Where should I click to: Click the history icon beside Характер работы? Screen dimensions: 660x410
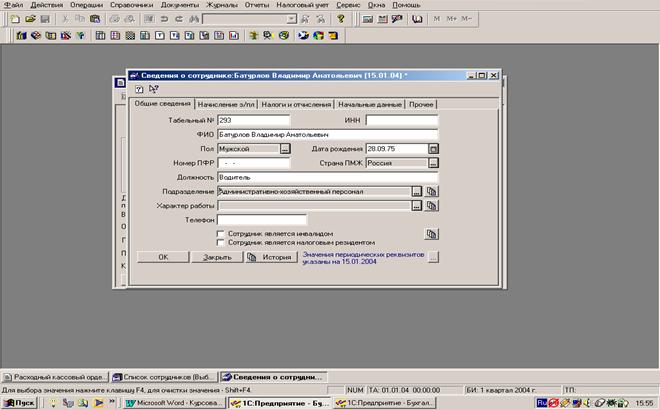coord(432,205)
